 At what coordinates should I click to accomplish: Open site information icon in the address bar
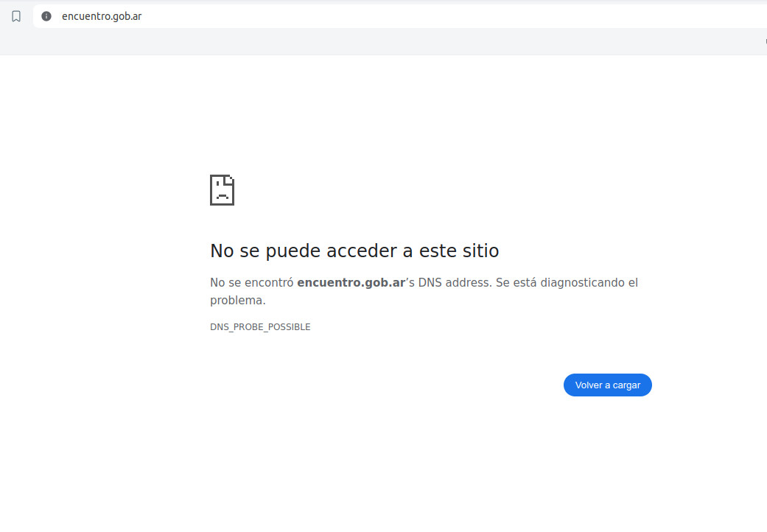point(46,16)
